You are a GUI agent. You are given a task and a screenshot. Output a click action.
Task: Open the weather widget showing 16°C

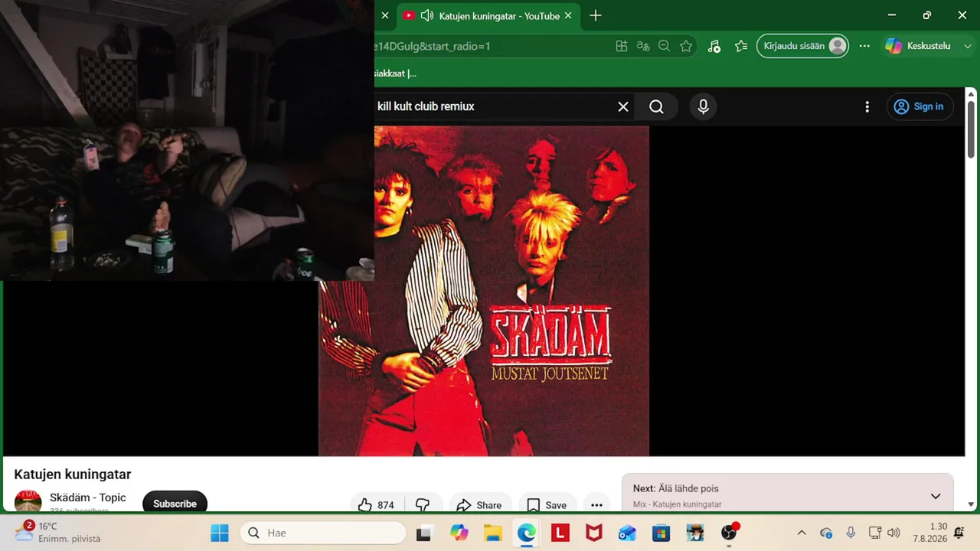pyautogui.click(x=58, y=532)
